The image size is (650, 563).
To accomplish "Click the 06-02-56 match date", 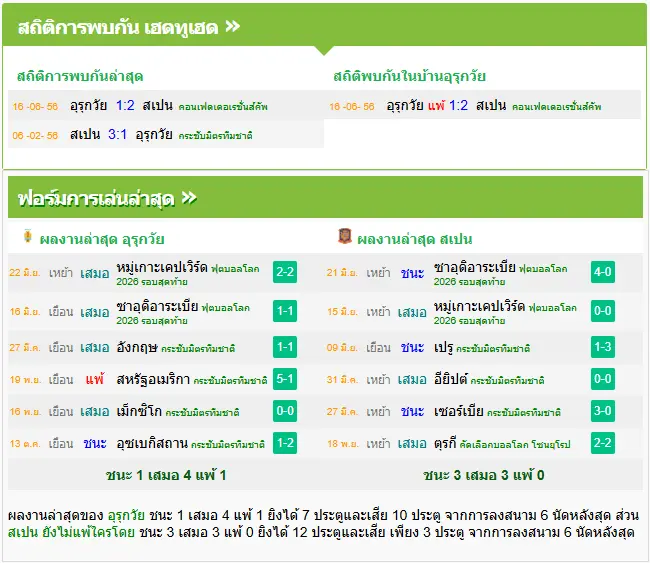I will pyautogui.click(x=35, y=136).
